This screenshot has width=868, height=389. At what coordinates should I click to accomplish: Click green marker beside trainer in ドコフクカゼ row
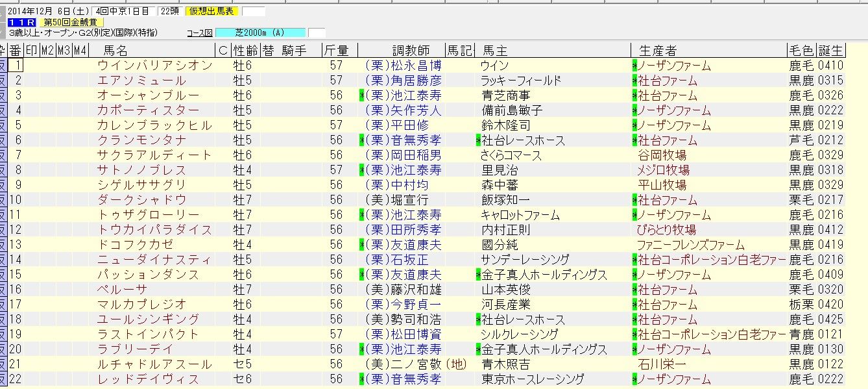coord(361,245)
